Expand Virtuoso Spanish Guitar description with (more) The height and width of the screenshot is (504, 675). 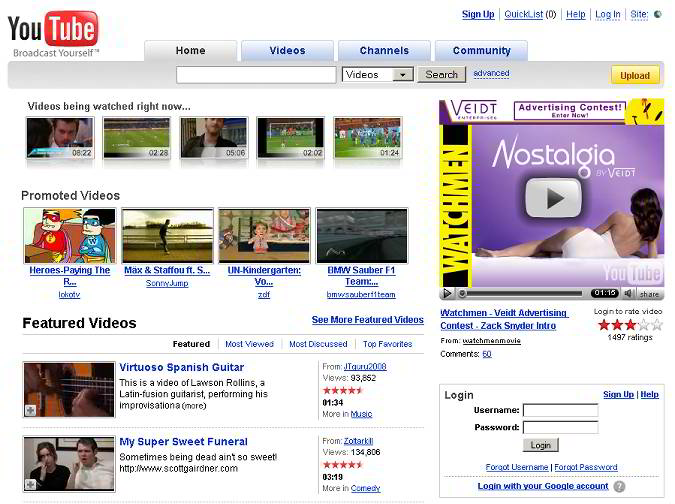point(194,406)
